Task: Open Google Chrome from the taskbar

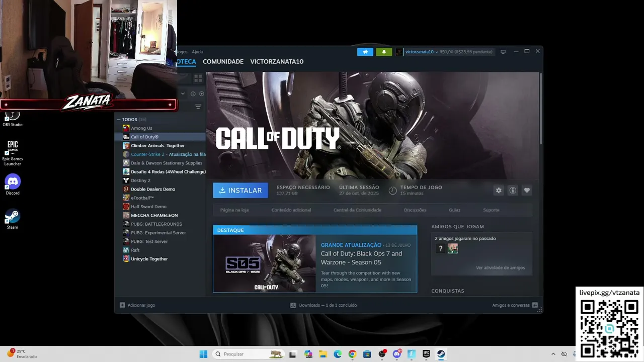Action: pyautogui.click(x=352, y=354)
